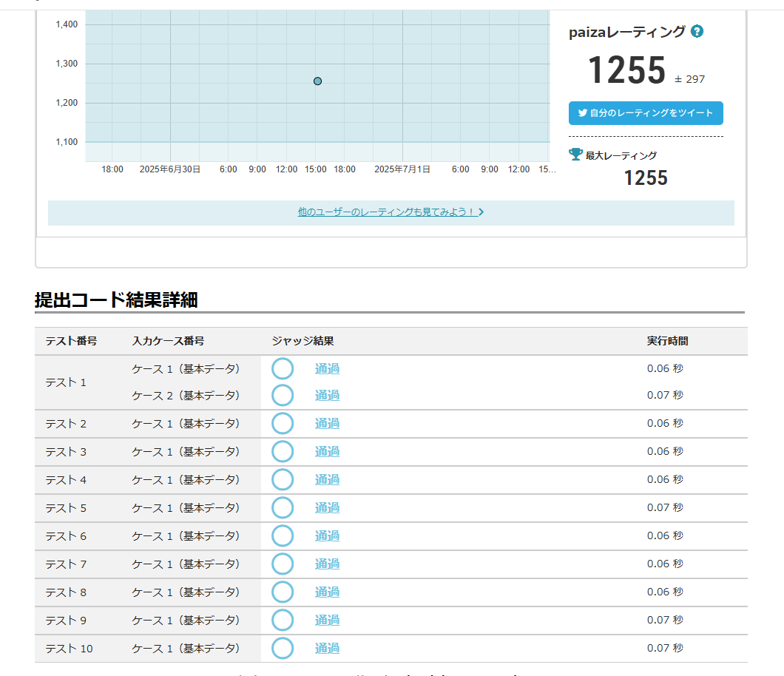Click the trophy icon next to 最大レーティング
Viewport: 784px width, 676px height.
(575, 155)
